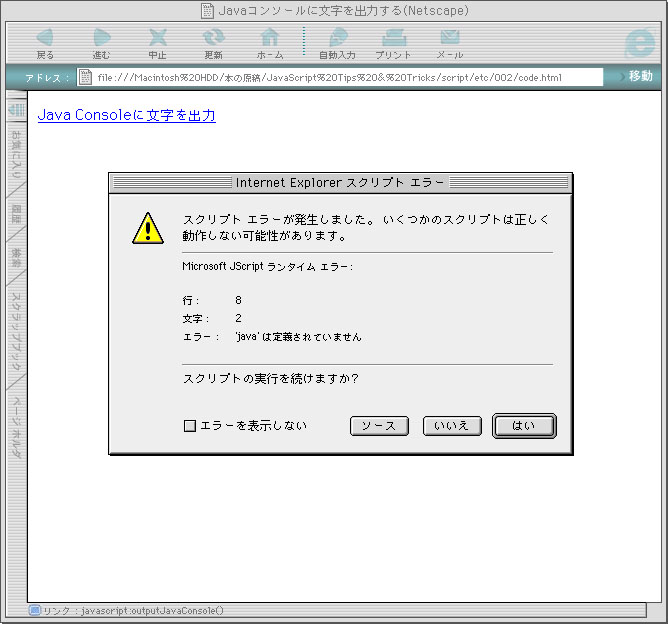This screenshot has height=624, width=668.
Task: Click the 'Microsoft JScript ランタイム エラー:' text
Action: click(x=268, y=267)
